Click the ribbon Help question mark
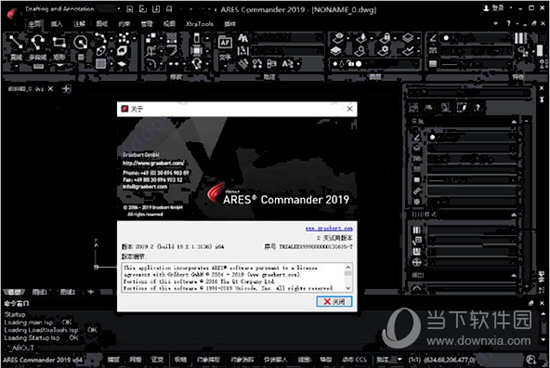Viewport: 550px width, 368px height. [508, 24]
